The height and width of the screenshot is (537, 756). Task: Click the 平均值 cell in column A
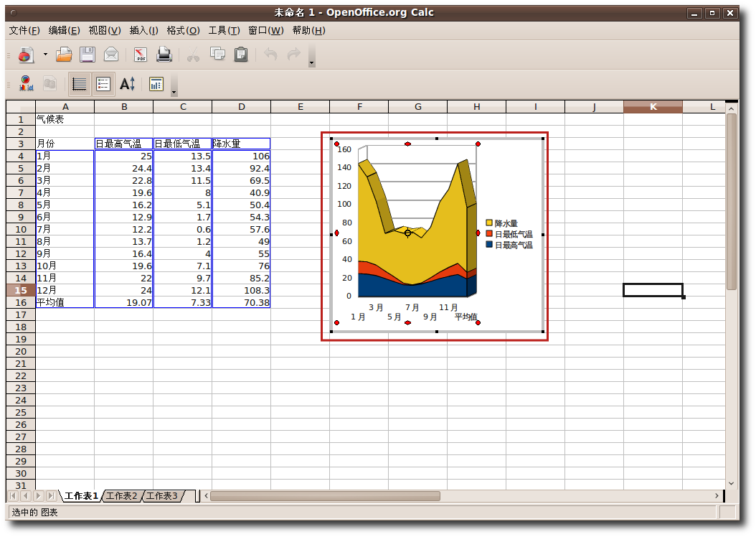coord(65,302)
